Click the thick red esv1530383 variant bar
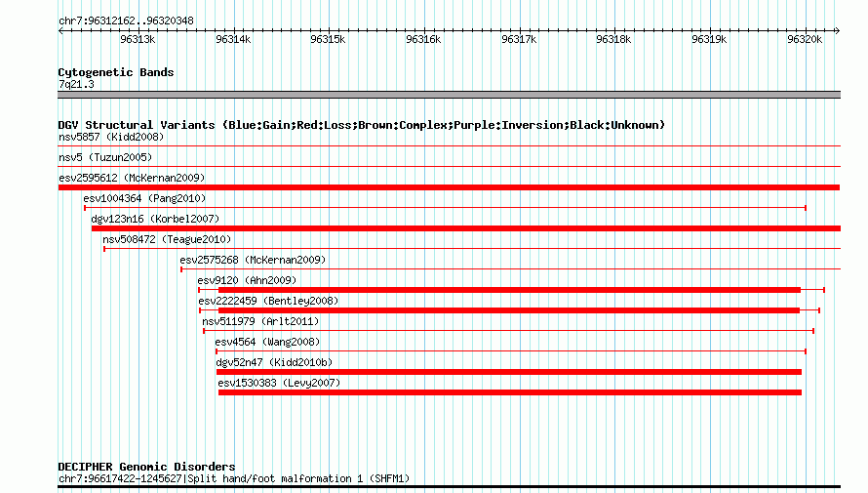This screenshot has height=493, width=868. pyautogui.click(x=510, y=392)
